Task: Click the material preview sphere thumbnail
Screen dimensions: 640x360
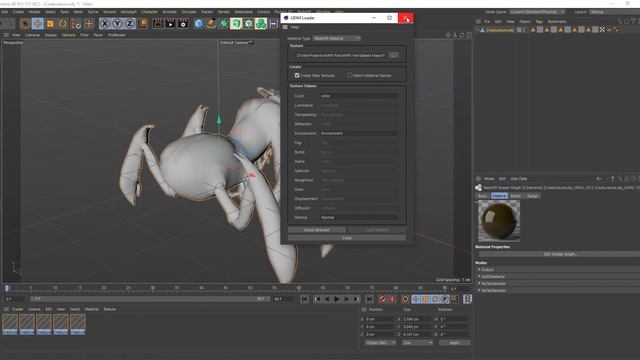Action: point(499,221)
